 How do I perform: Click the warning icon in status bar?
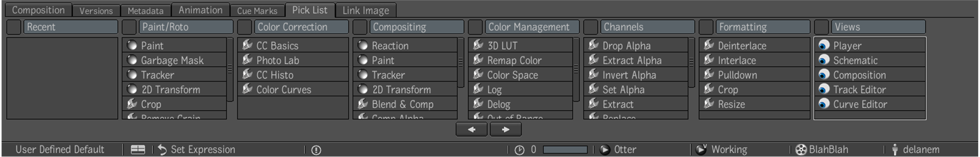(316, 150)
